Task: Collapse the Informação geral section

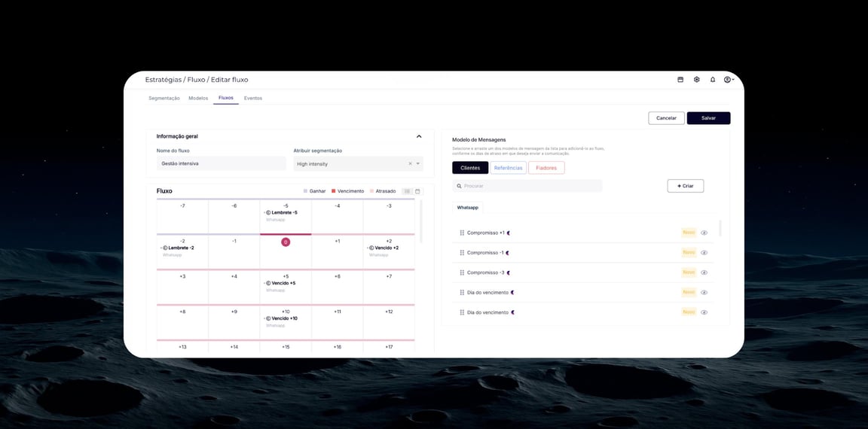Action: [x=419, y=136]
